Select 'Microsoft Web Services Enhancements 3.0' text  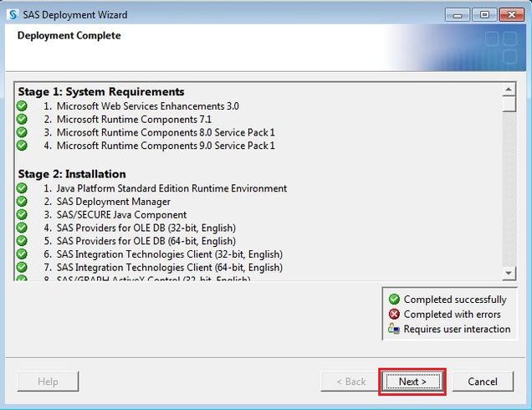click(x=148, y=106)
